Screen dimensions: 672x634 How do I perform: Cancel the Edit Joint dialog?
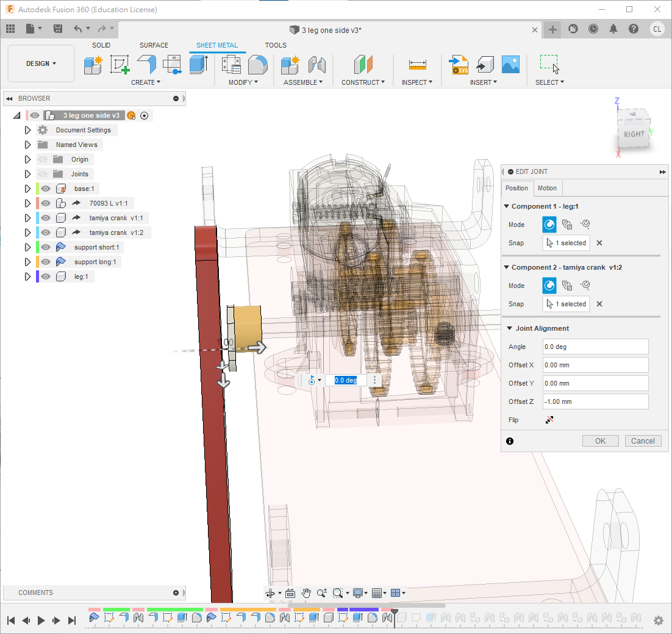coord(643,441)
